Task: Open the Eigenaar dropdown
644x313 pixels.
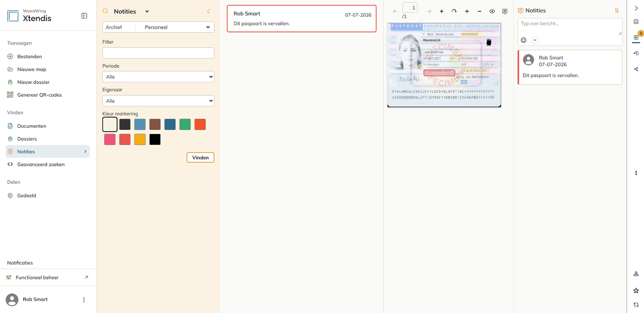Action: (158, 101)
